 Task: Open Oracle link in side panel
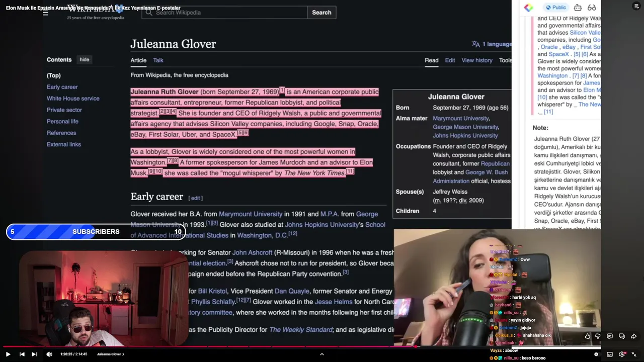pos(549,47)
